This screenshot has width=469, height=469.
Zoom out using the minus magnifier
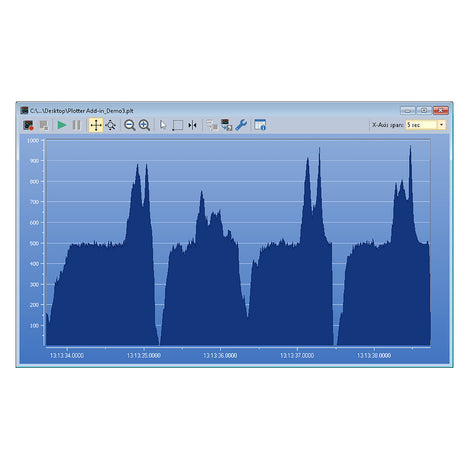(x=130, y=125)
